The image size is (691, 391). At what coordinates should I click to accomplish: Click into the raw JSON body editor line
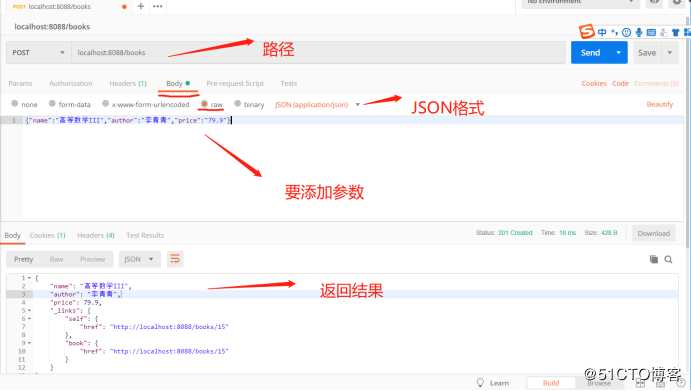coord(353,120)
